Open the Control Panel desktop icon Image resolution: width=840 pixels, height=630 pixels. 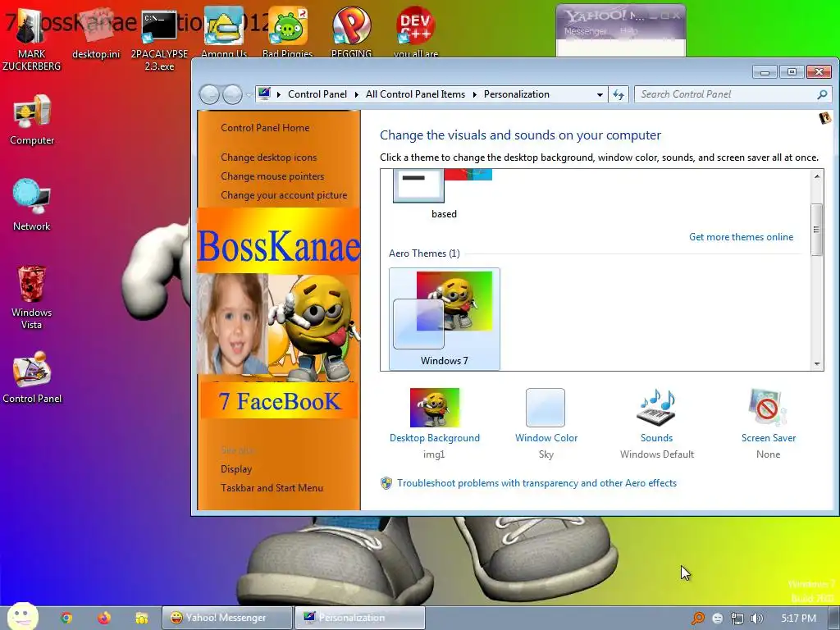pyautogui.click(x=32, y=377)
